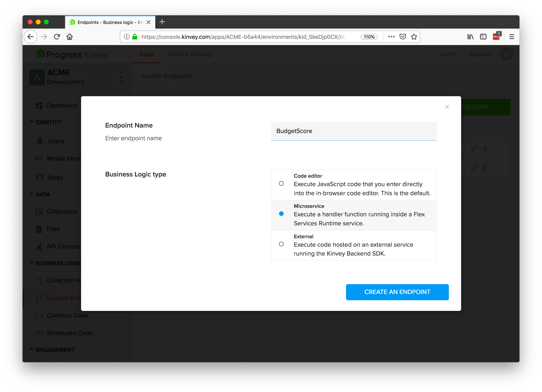This screenshot has width=542, height=392.
Task: Switch to the Service Catalog tab
Action: (190, 54)
